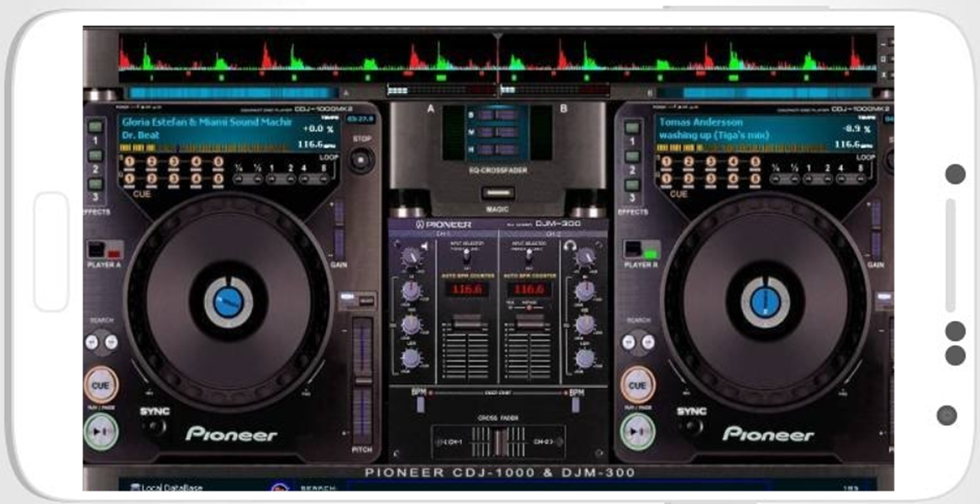Toggle effect 1 on Player B deck
Screen dimensions: 980x504
tap(633, 128)
